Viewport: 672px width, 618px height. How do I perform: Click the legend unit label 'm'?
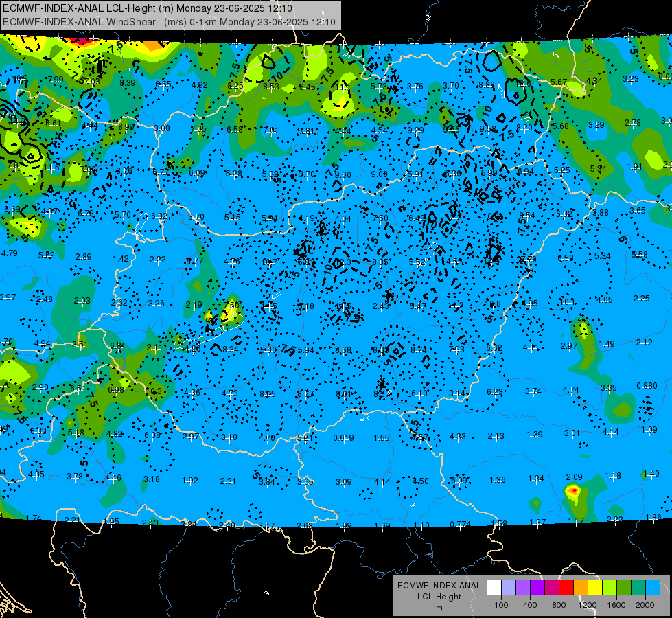coord(439,608)
